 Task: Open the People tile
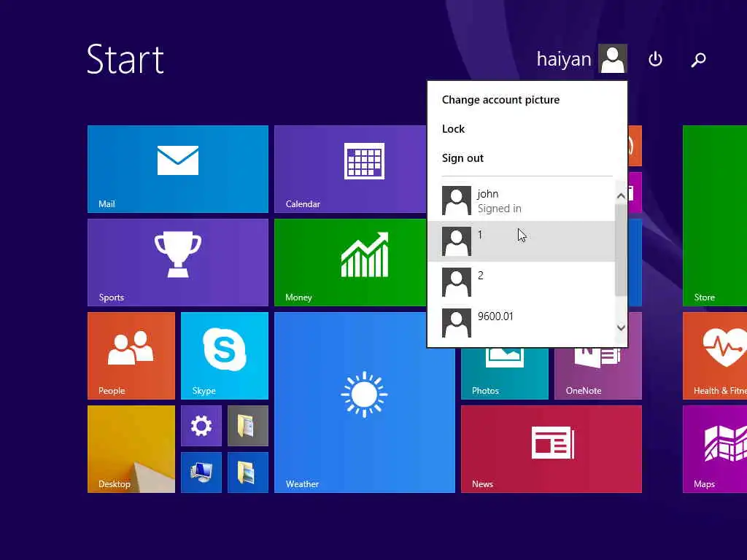click(x=131, y=356)
